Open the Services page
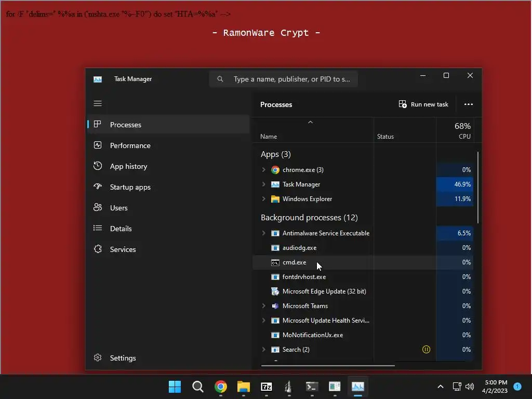 click(169, 249)
